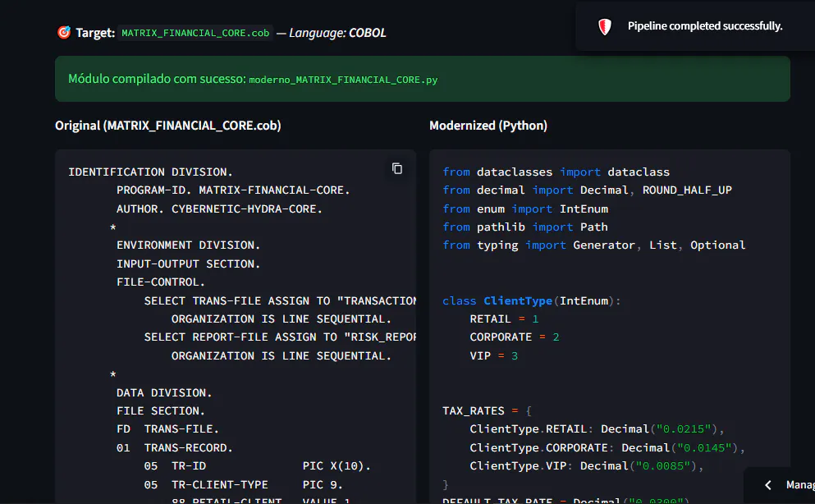Click the 'TAX_RATES = {' line
Image resolution: width=815 pixels, height=504 pixels.
[487, 411]
